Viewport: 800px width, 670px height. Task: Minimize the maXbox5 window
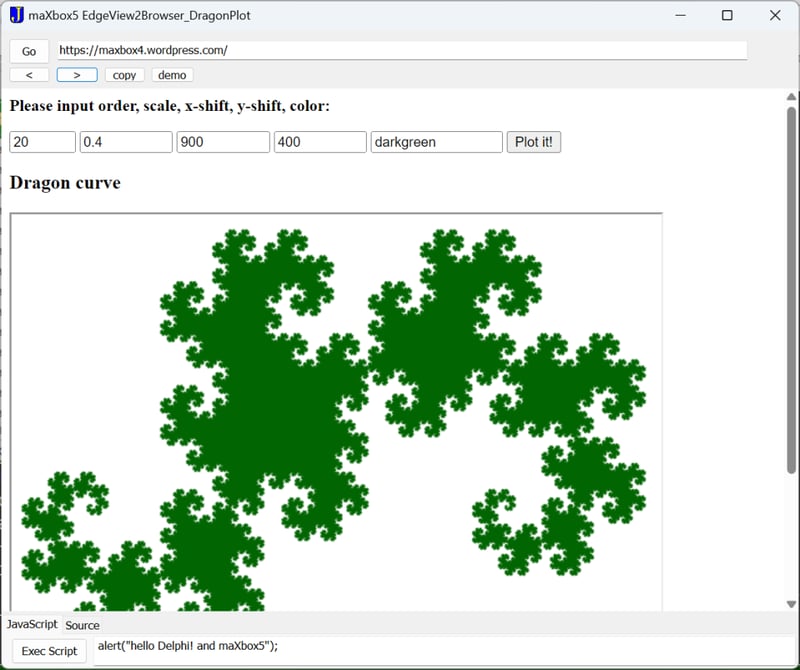[x=679, y=15]
